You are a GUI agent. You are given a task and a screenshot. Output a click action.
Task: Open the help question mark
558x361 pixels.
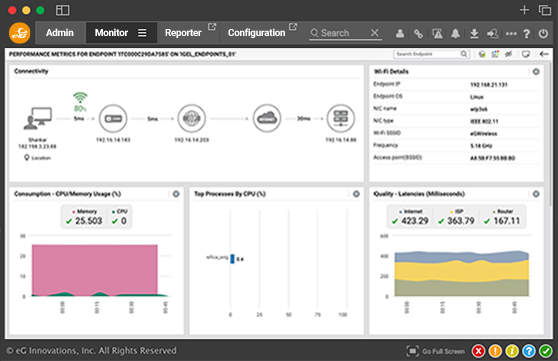pos(527,34)
